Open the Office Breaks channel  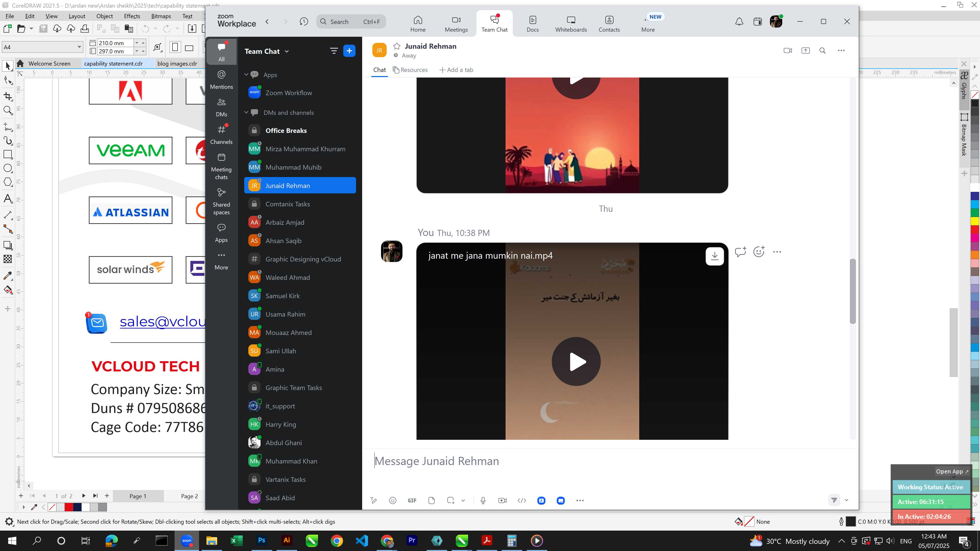tap(300, 130)
